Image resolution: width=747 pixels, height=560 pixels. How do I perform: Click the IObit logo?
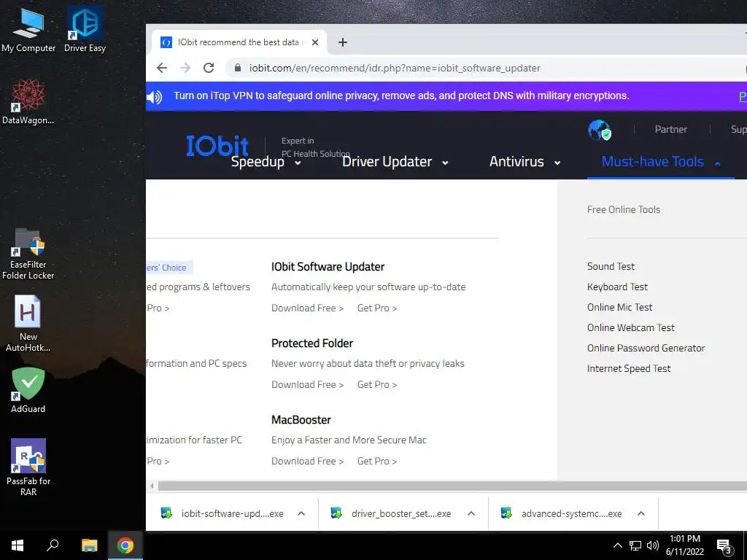coord(217,146)
